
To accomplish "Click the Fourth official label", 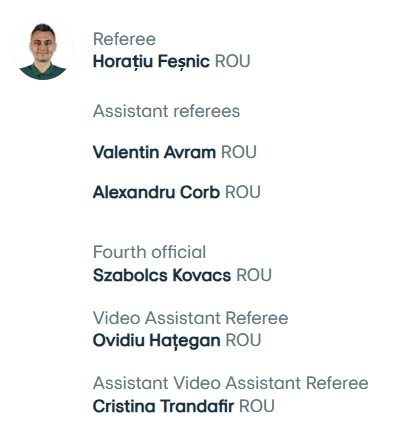I will (150, 252).
